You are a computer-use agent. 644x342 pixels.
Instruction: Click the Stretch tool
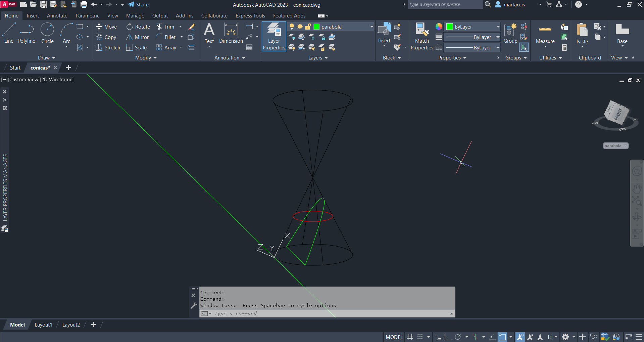tap(108, 48)
